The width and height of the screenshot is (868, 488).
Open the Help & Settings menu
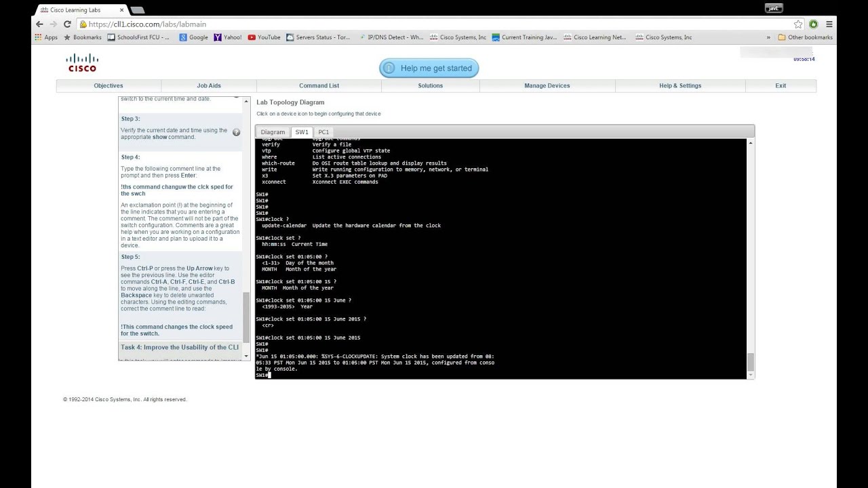tap(680, 85)
